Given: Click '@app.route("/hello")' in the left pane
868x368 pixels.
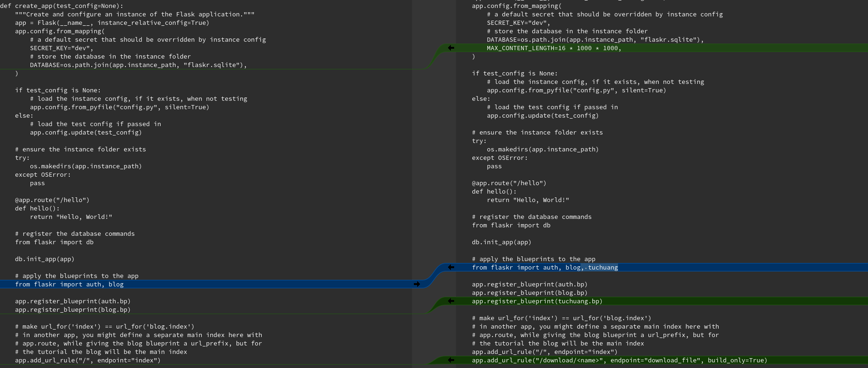Looking at the screenshot, I should 52,200.
